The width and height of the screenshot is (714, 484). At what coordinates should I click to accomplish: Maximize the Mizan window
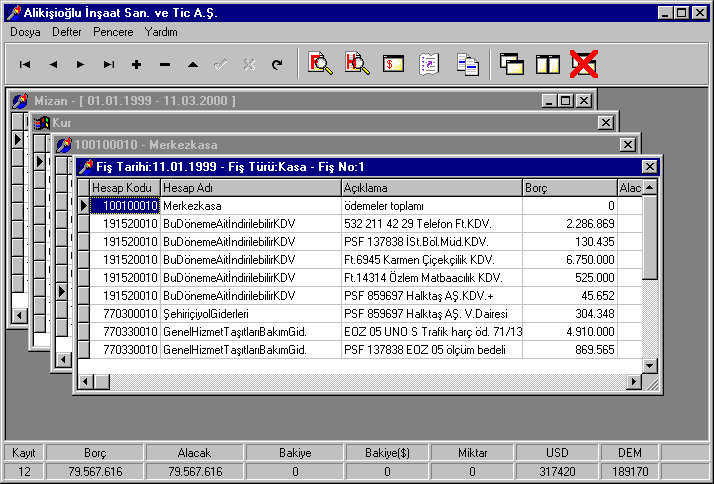pyautogui.click(x=566, y=101)
